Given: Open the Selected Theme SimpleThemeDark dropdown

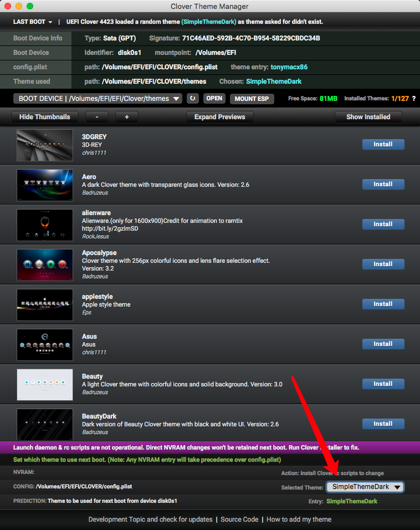Looking at the screenshot, I should 365,487.
